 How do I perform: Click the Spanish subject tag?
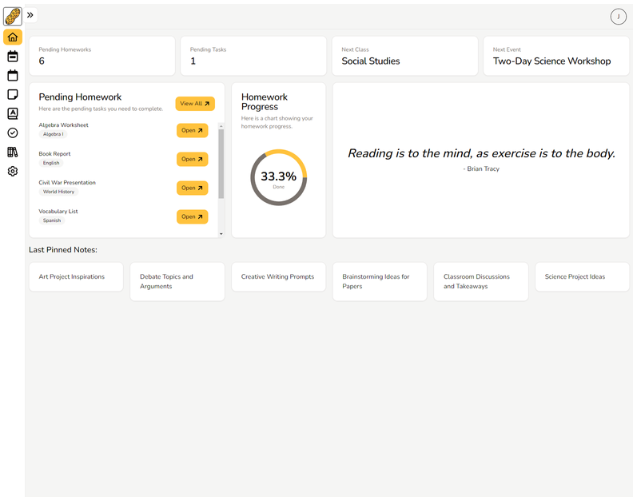52,220
